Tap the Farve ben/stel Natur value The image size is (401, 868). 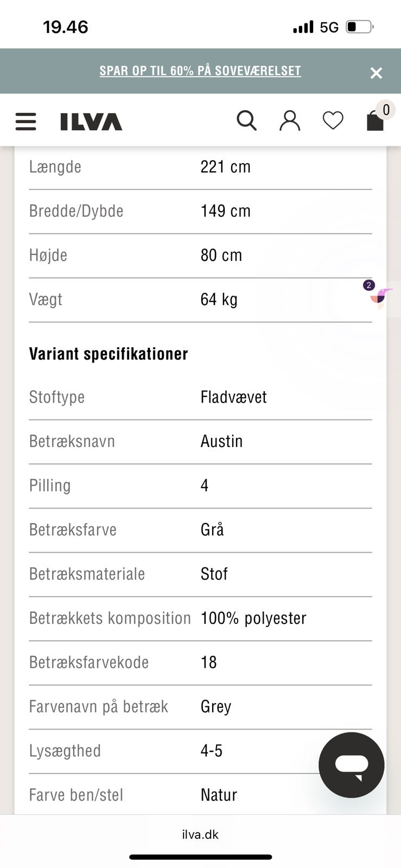(219, 795)
